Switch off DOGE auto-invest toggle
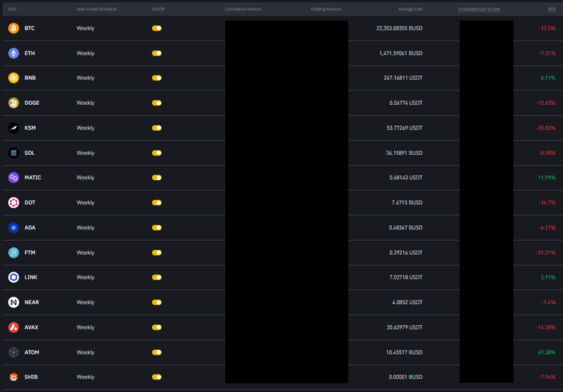The image size is (563, 392). [x=157, y=103]
